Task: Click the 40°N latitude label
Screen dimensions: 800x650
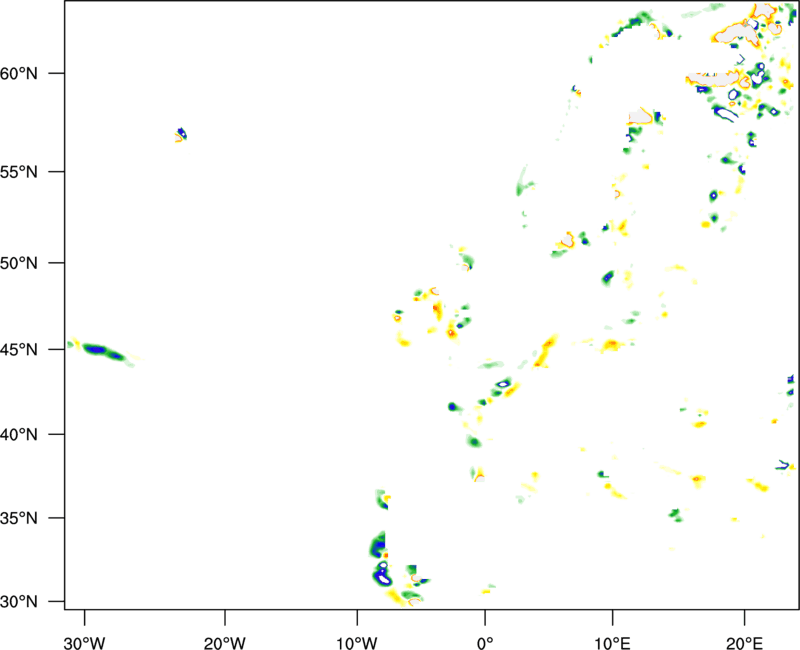Action: pos(19,435)
